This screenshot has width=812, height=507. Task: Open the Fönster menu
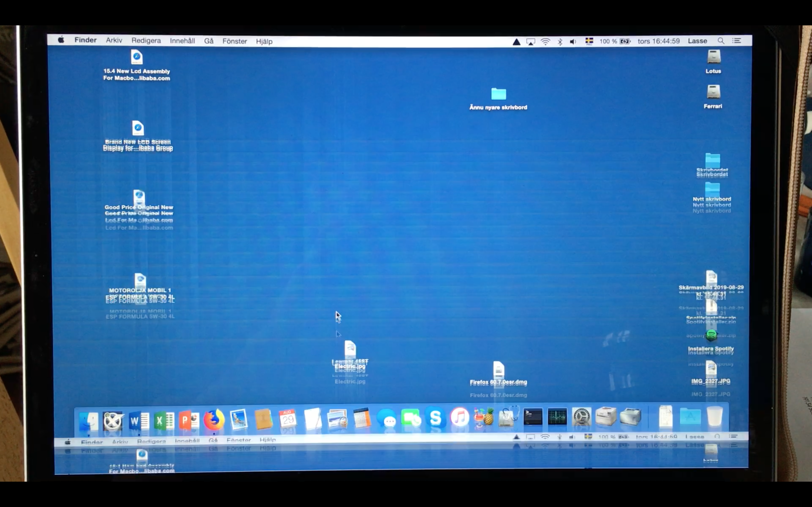235,41
